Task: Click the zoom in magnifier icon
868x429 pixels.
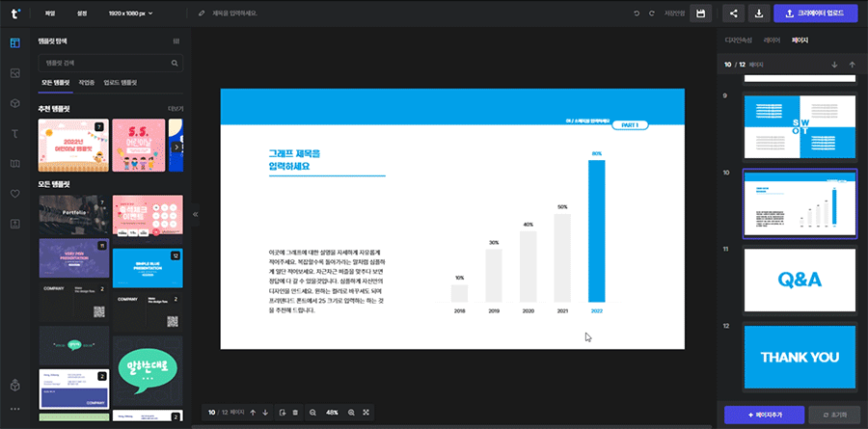Action: tap(351, 413)
